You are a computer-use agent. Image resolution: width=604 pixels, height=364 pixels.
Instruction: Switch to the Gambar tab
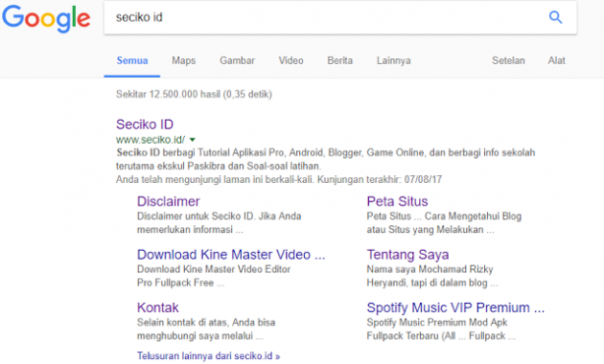(x=238, y=60)
